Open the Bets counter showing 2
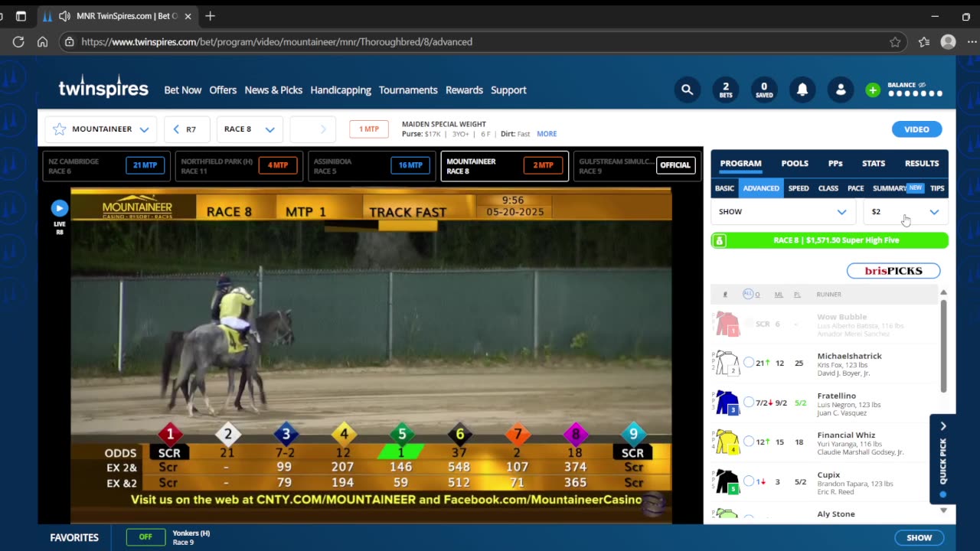Screen dimensions: 980x551 tap(725, 90)
